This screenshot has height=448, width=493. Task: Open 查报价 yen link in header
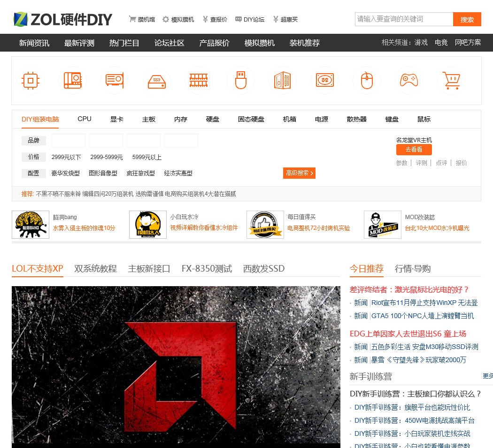tap(215, 20)
